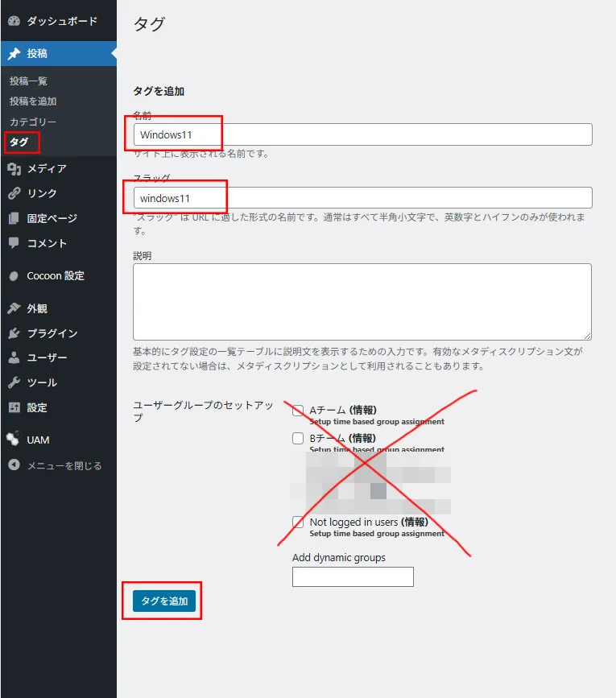This screenshot has width=616, height=698.
Task: Open Cocoon 設定 menu
Action: (55, 275)
